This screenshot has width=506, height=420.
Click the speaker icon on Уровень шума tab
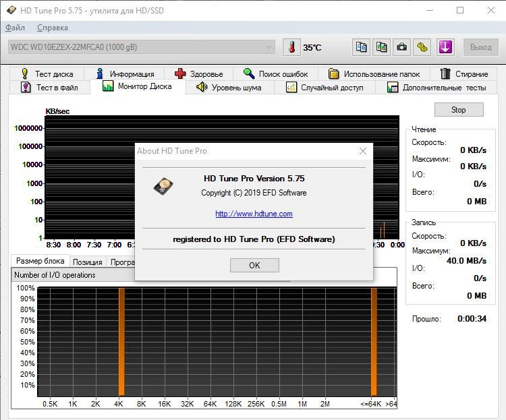point(202,87)
